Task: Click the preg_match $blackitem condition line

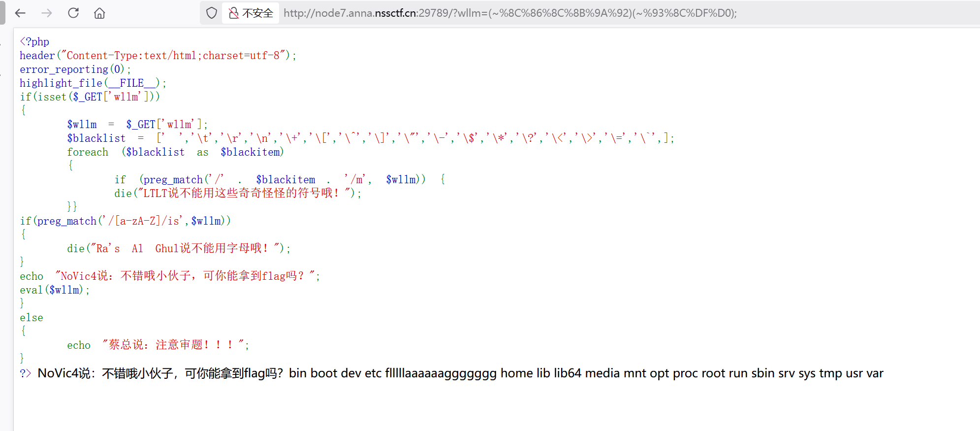Action: [x=280, y=180]
